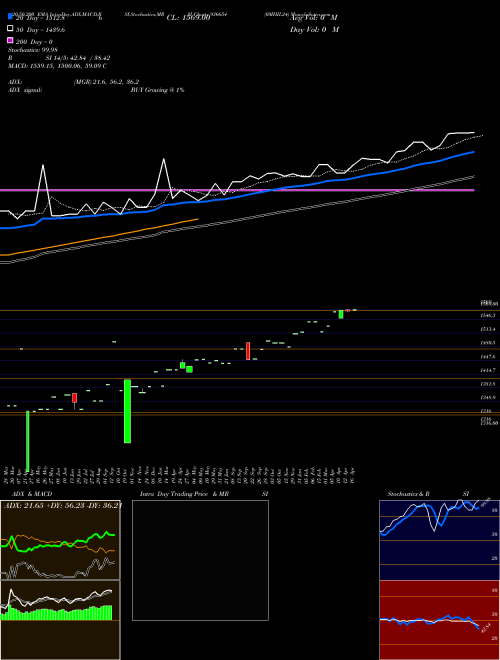This screenshot has width=500, height=660.
Task: Click the 1381.8 price axis label
Action: (x=488, y=384)
